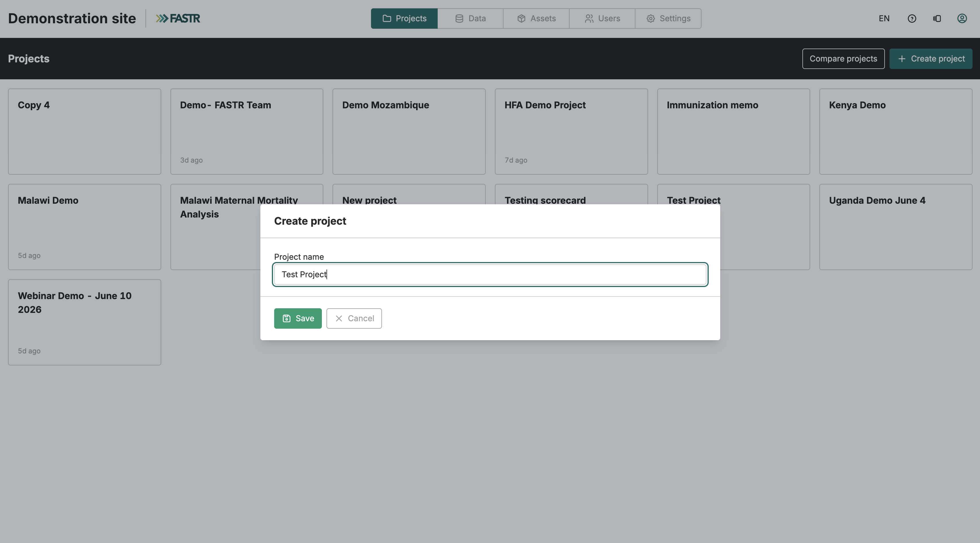Switch language via the EN selector

(x=884, y=18)
